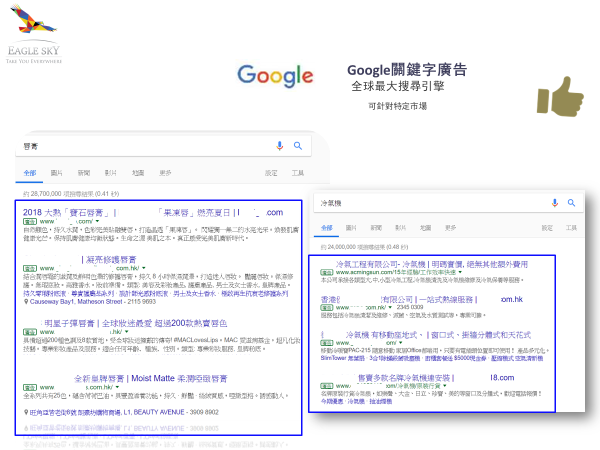The image size is (600, 450).
Task: Switch to 地圖 tab in the 唇膏 search
Action: pos(138,173)
